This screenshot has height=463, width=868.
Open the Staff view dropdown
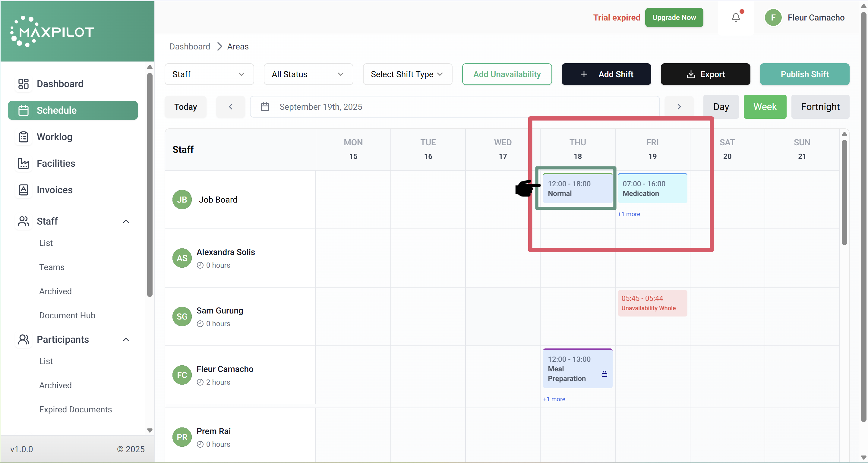pyautogui.click(x=209, y=74)
